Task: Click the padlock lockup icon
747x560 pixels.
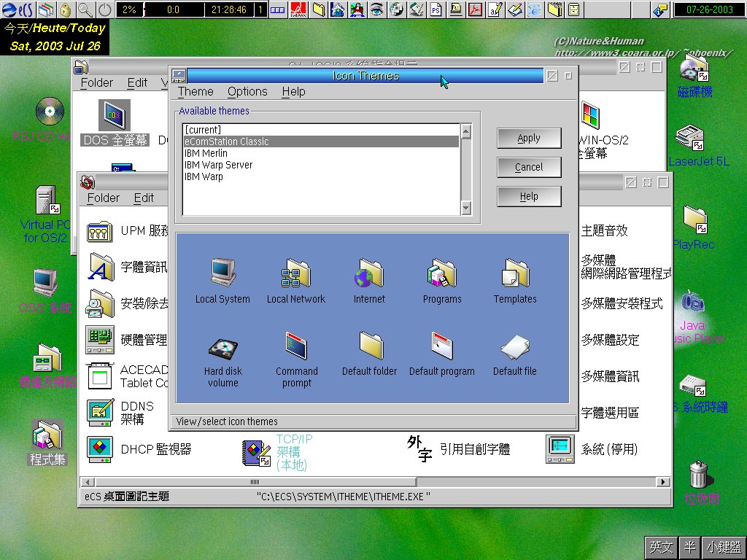Action: coord(66,9)
